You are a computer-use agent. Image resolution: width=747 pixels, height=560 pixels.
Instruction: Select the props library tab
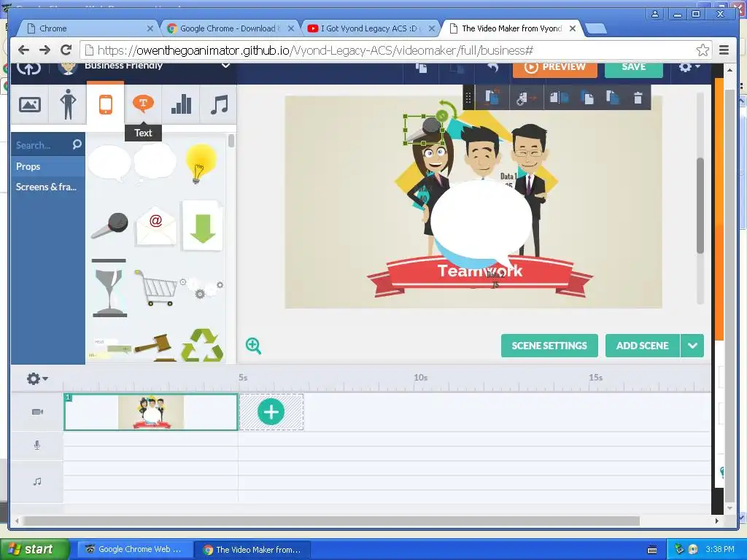pos(105,104)
